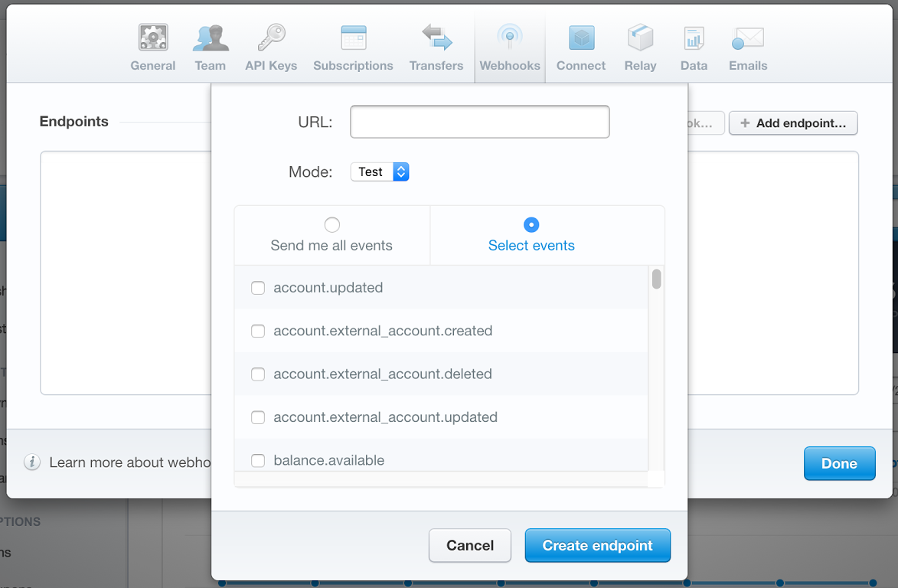The width and height of the screenshot is (898, 588).
Task: Open the Relay box icon
Action: tap(640, 38)
